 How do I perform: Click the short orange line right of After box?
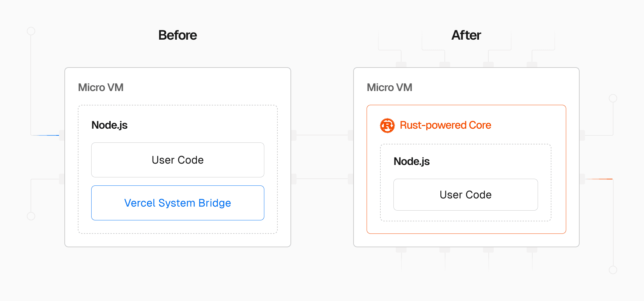[x=599, y=179]
